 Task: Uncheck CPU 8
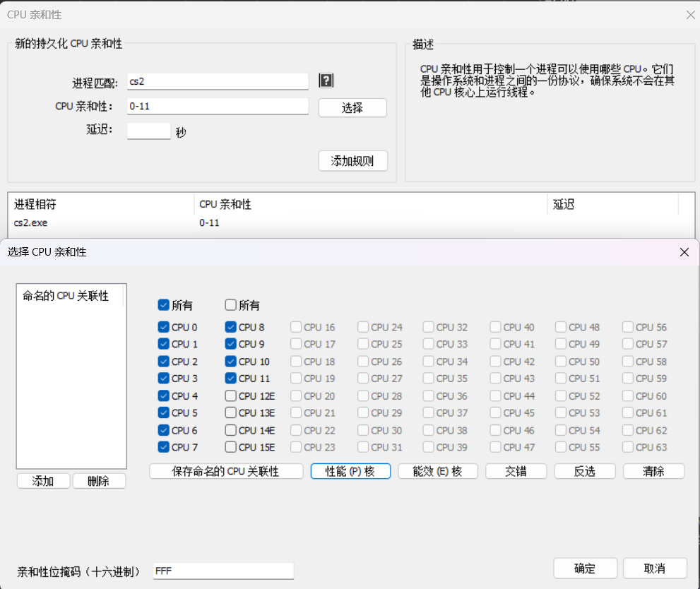coord(230,327)
